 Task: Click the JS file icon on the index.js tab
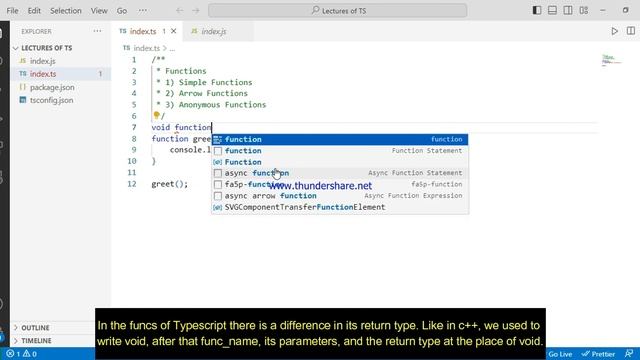194,31
